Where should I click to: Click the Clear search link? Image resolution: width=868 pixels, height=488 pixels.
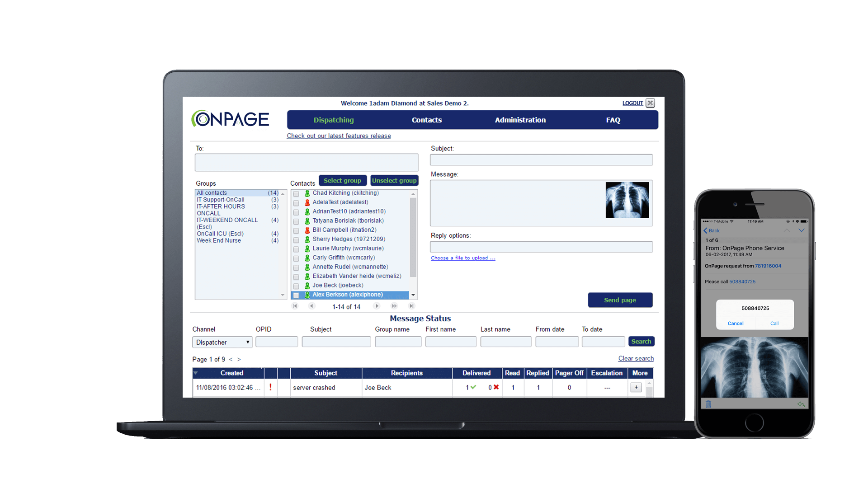tap(636, 358)
